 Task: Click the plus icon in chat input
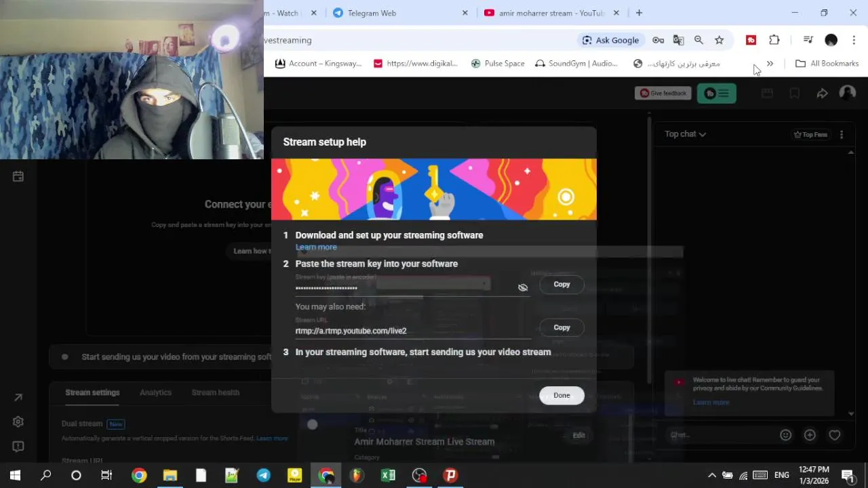810,435
